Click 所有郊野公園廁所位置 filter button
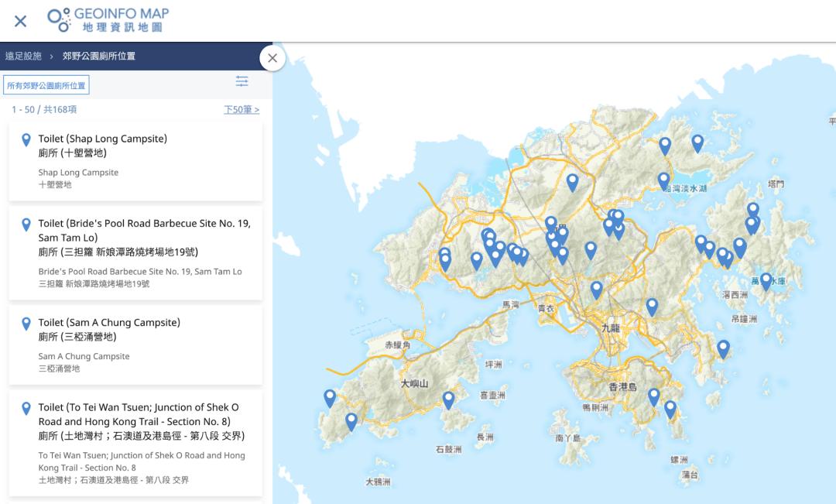Image resolution: width=836 pixels, height=504 pixels. pos(46,85)
